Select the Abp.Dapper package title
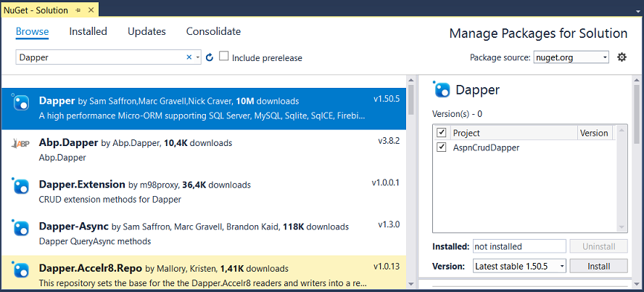Screen dimensions: 644x292 click(69, 142)
